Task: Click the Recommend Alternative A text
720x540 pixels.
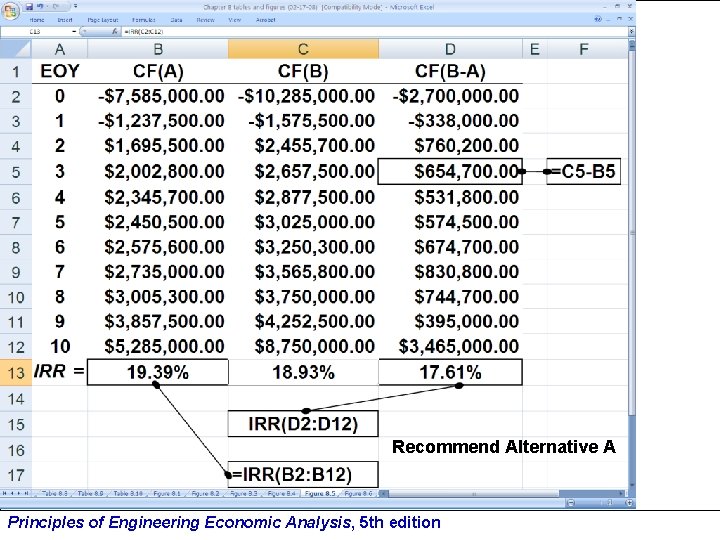Action: [x=504, y=447]
